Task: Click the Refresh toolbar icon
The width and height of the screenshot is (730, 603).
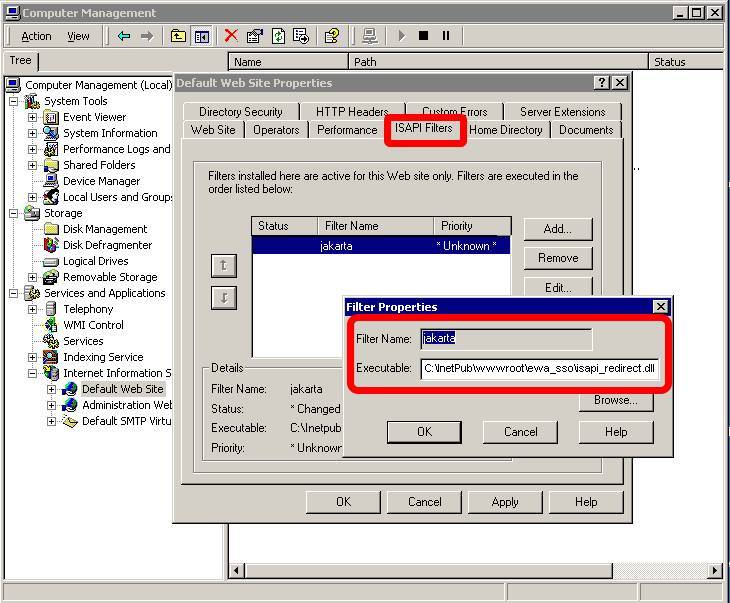Action: pyautogui.click(x=278, y=36)
